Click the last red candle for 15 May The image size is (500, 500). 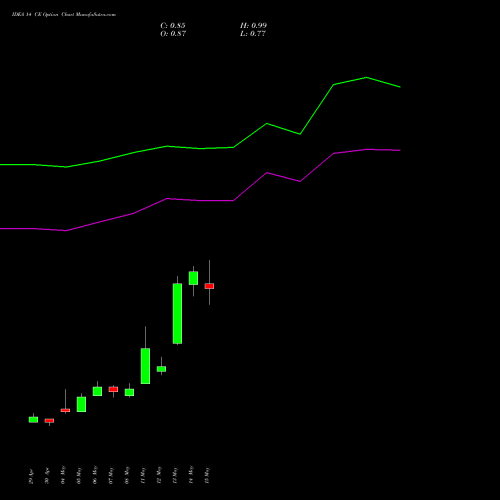click(209, 286)
